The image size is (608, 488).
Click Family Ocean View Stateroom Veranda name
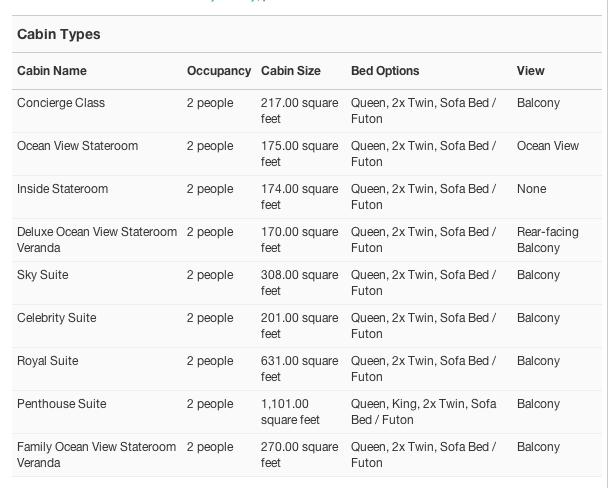[97, 455]
